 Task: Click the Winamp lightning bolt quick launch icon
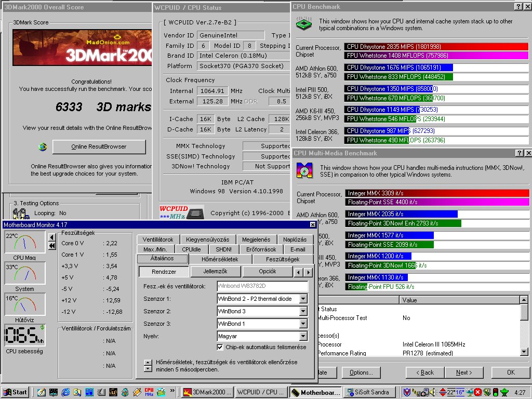coord(137,392)
